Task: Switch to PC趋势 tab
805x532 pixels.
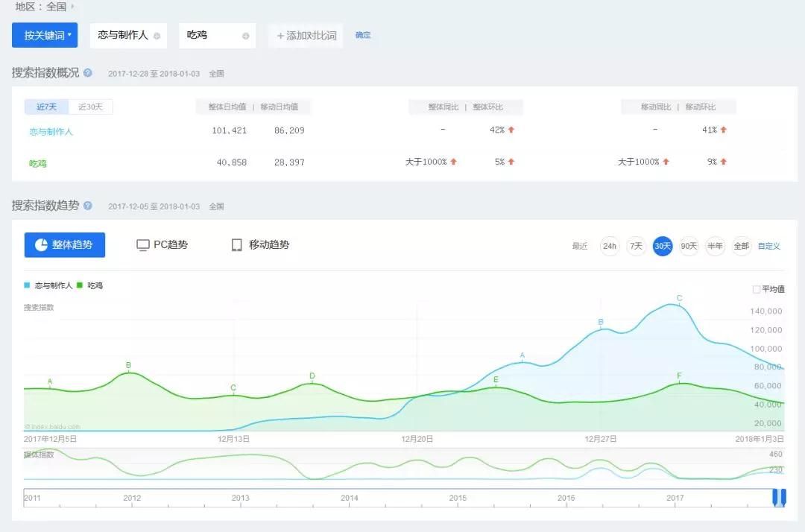Action: (162, 244)
